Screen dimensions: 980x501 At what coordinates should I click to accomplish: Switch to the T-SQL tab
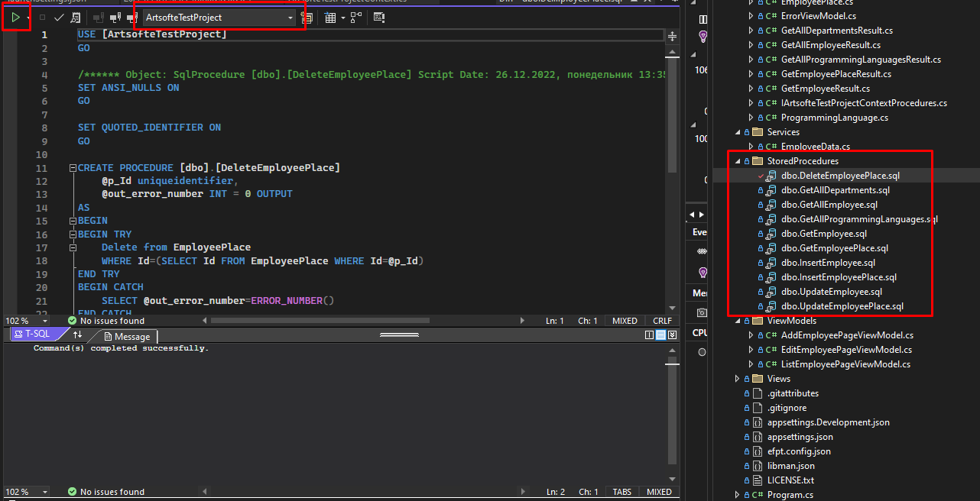click(x=37, y=334)
